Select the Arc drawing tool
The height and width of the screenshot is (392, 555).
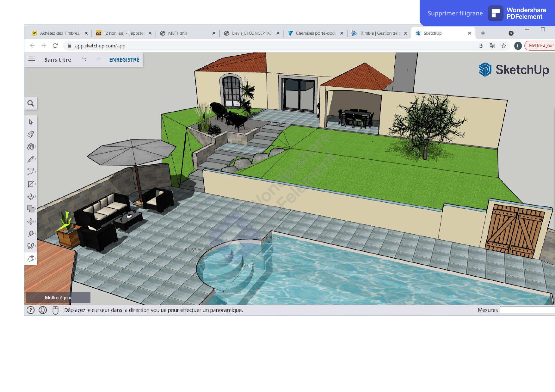[31, 172]
